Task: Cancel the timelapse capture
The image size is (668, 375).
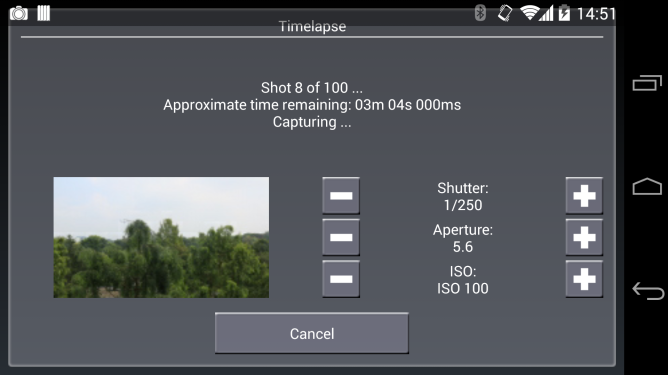Action: [x=312, y=333]
